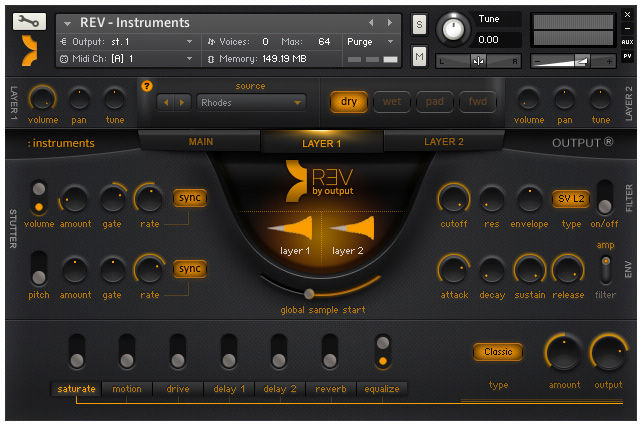Toggle the amp/filter envelope switch
The image size is (642, 426).
pos(606,270)
